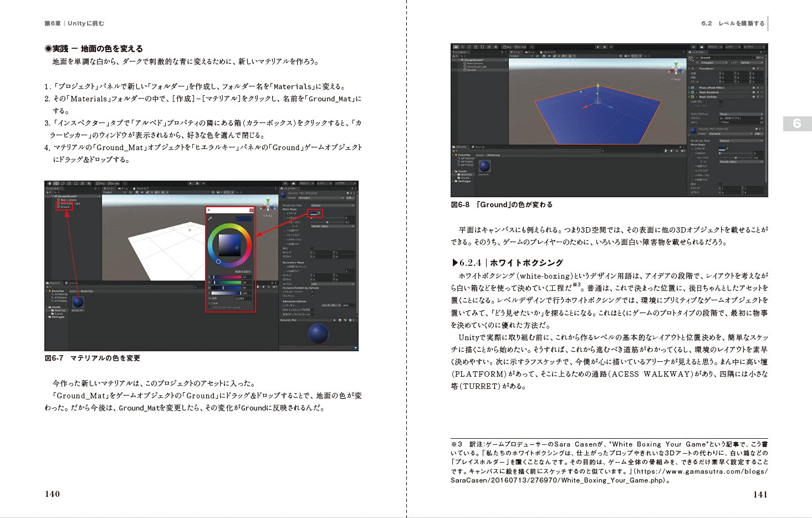812x518 pixels.
Task: Select Directional Light in figure 6-8 hierarchy
Action: tap(475, 66)
